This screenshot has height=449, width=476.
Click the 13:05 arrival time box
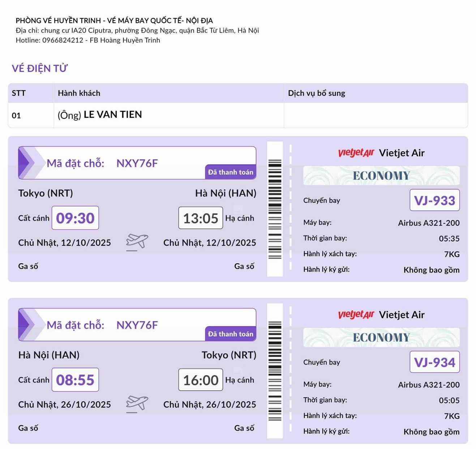coord(201,218)
